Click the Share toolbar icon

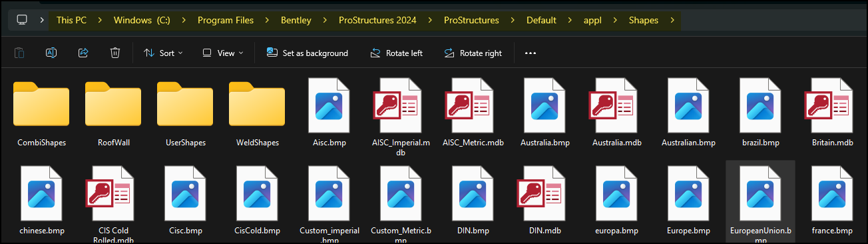click(83, 53)
